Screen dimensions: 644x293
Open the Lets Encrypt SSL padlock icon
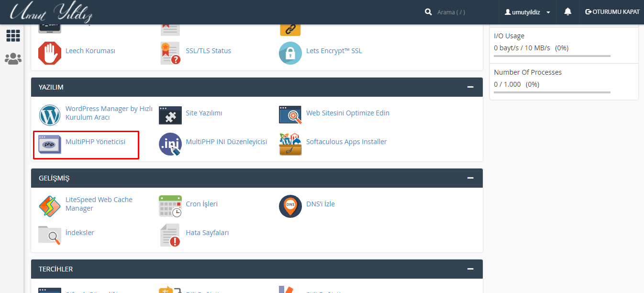point(290,53)
